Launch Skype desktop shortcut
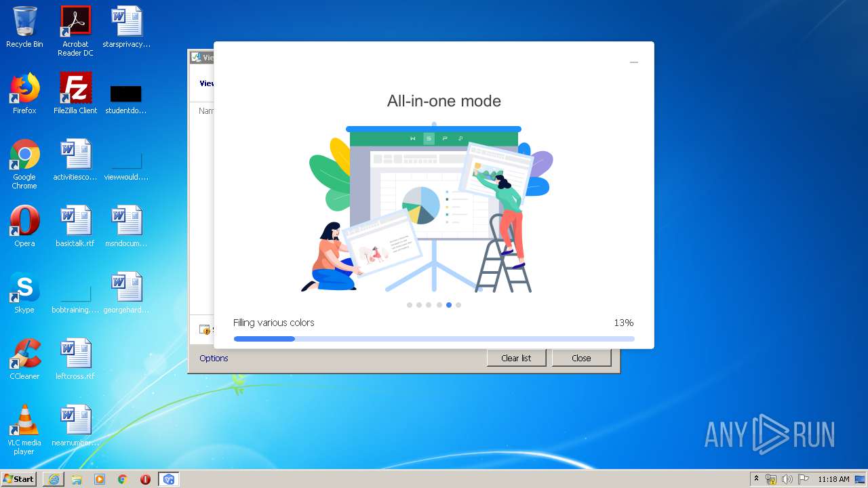Viewport: 868px width, 488px height. coord(24,293)
